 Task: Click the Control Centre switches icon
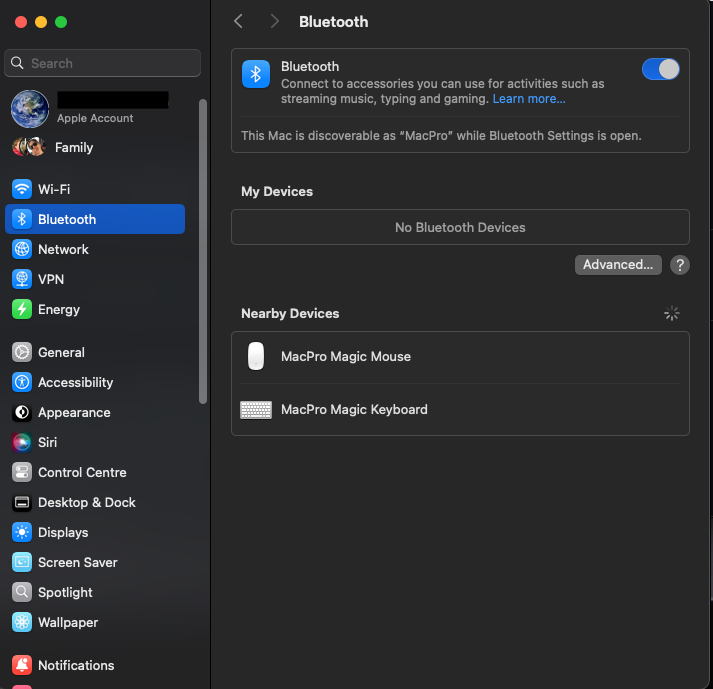[22, 473]
